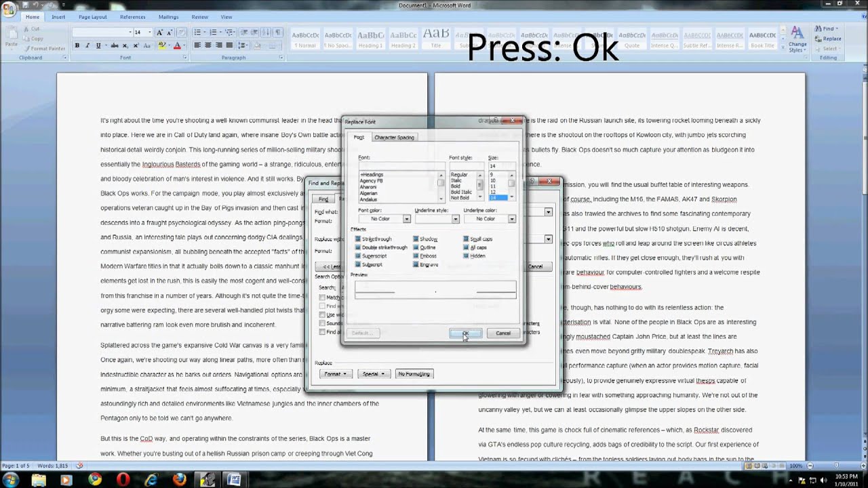The width and height of the screenshot is (868, 488).
Task: Open Firefox from the taskbar
Action: (180, 479)
